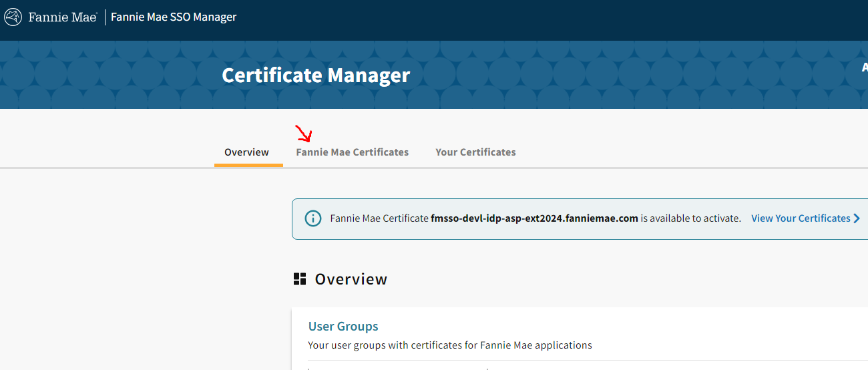Open the Fannie Mae Certificates tab
The width and height of the screenshot is (868, 370).
[x=352, y=152]
